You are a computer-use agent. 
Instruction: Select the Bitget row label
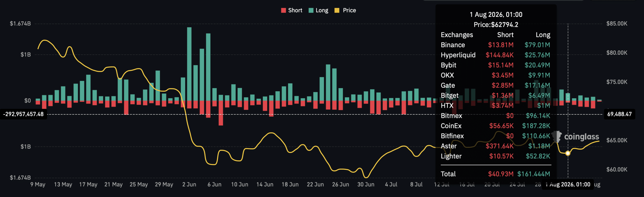click(450, 95)
